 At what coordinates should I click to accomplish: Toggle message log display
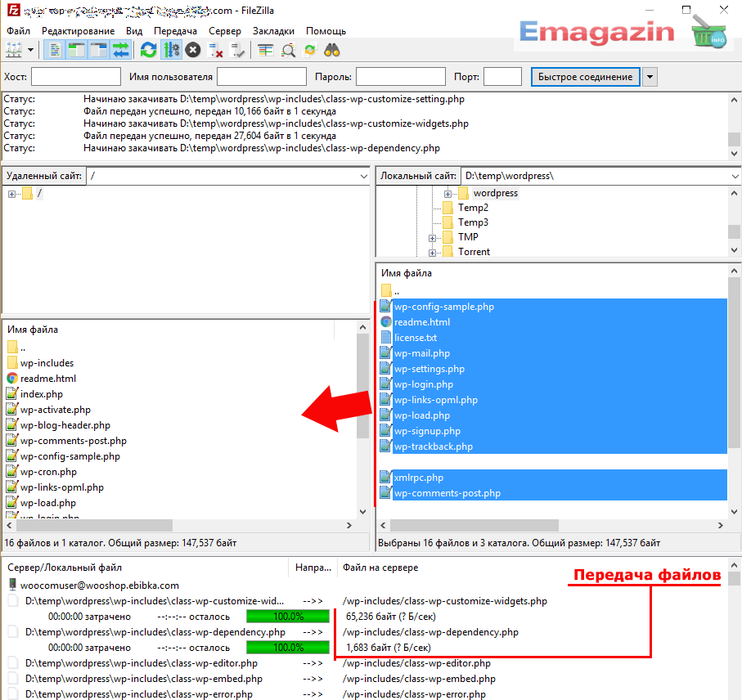[x=55, y=50]
